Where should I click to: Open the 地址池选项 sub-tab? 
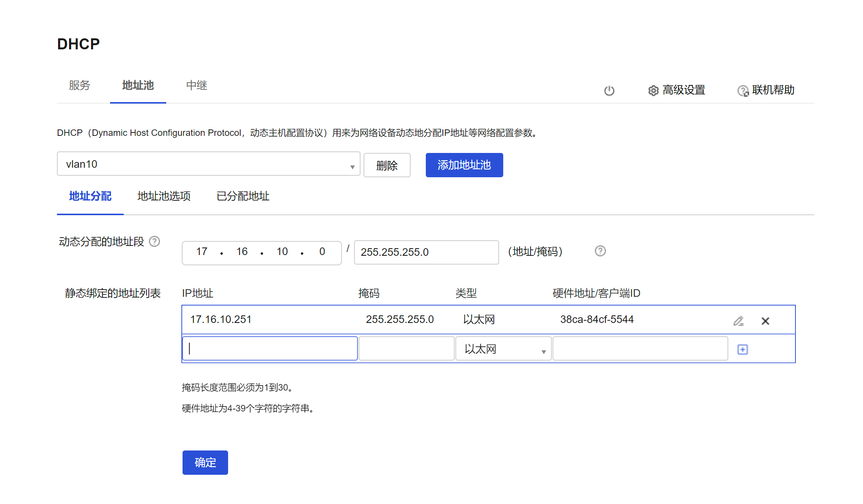(164, 196)
